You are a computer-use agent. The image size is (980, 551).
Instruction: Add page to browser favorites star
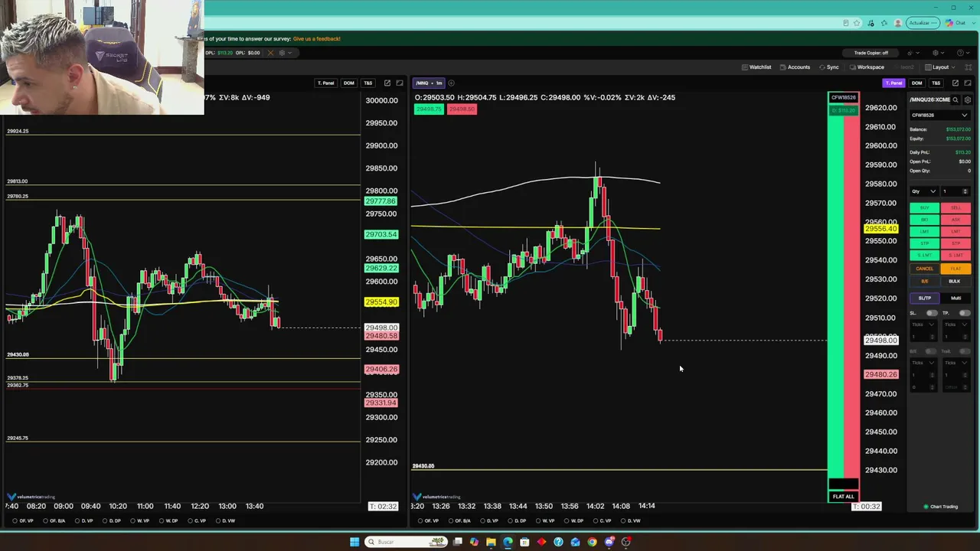pyautogui.click(x=857, y=23)
